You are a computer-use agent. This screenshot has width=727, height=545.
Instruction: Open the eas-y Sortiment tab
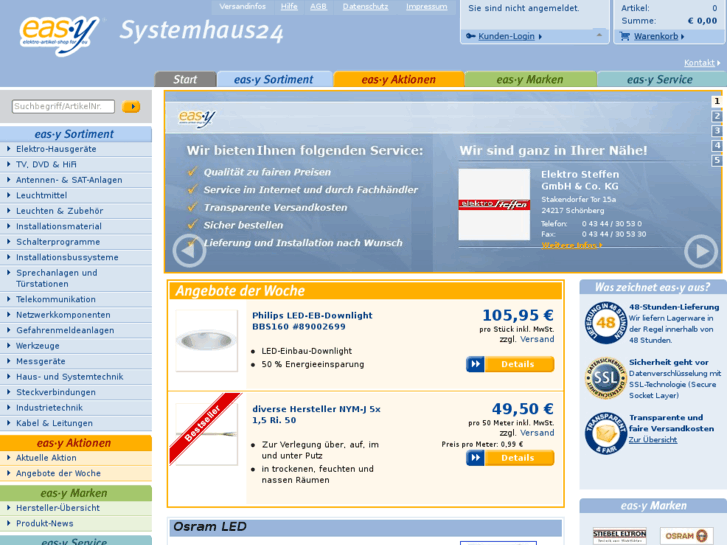pyautogui.click(x=274, y=79)
